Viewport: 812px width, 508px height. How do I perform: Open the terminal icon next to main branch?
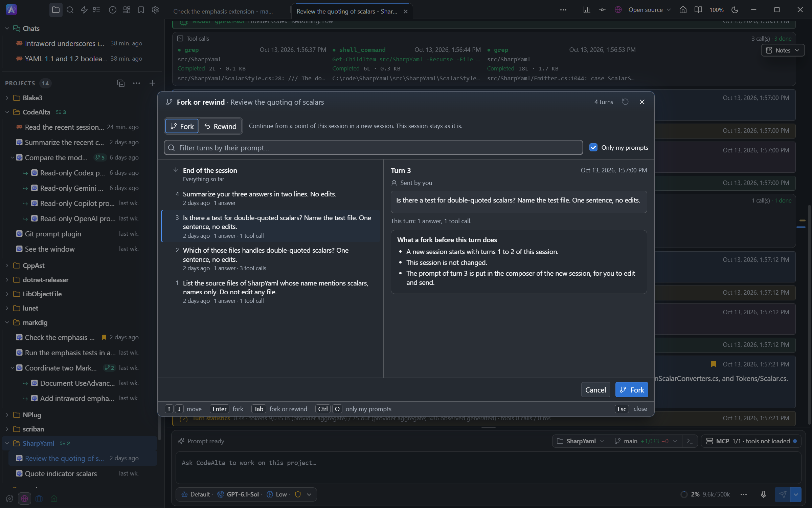[690, 441]
